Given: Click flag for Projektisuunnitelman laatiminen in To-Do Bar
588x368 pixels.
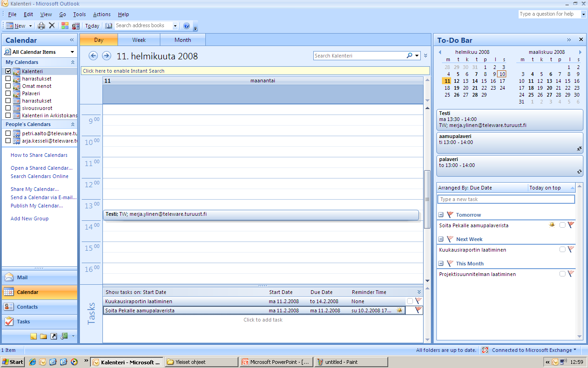Looking at the screenshot, I should (x=571, y=274).
